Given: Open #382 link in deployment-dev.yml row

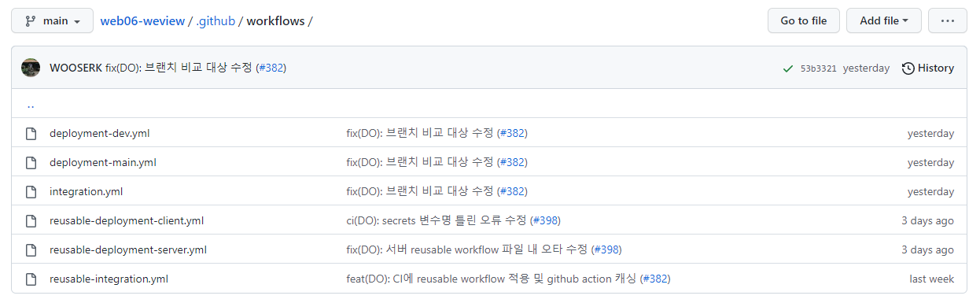Looking at the screenshot, I should point(512,133).
